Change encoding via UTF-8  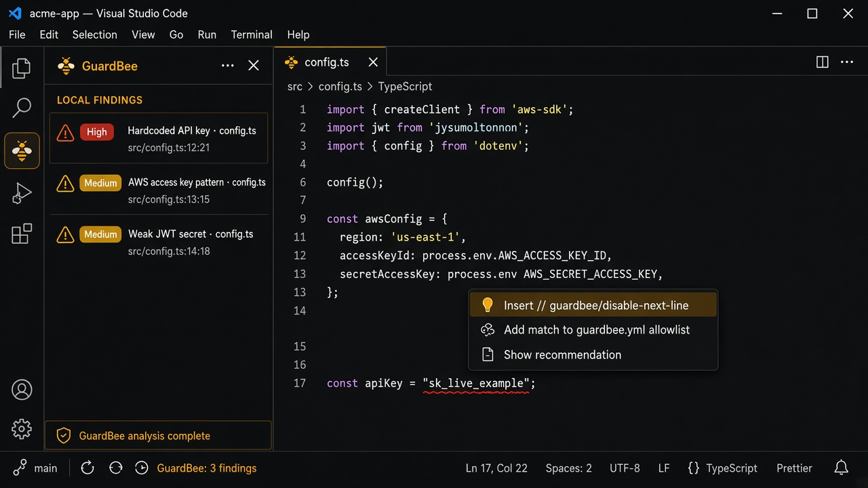pyautogui.click(x=625, y=468)
